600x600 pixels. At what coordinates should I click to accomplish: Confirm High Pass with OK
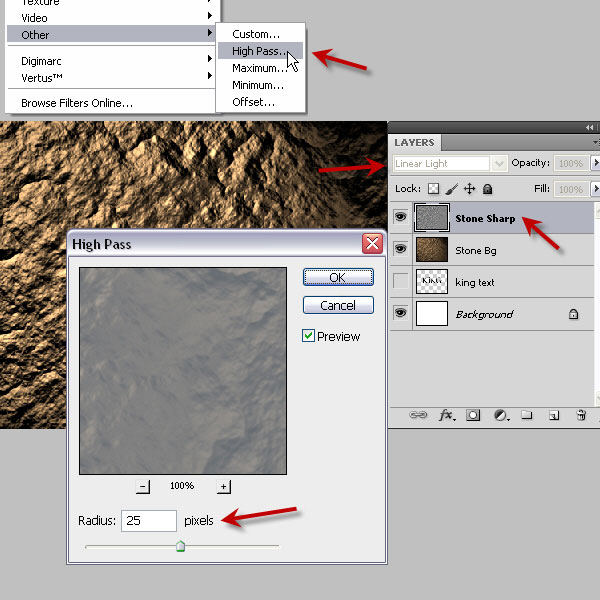pyautogui.click(x=338, y=277)
